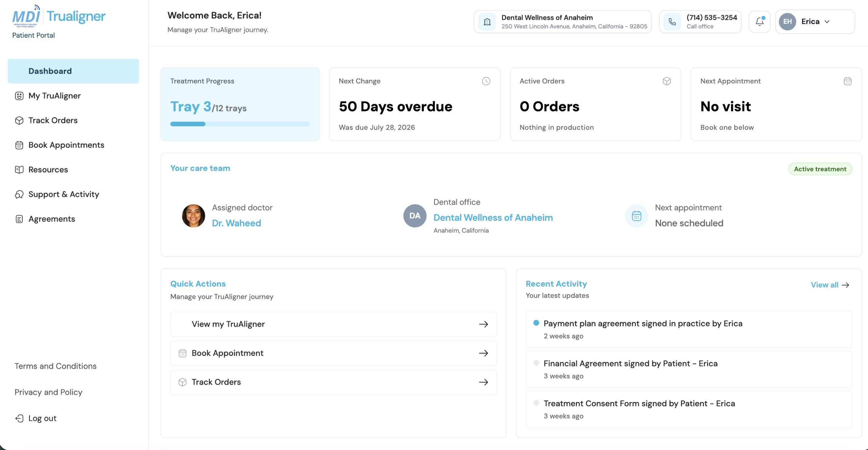
Task: Go to Track Orders in sidebar
Action: coord(53,120)
